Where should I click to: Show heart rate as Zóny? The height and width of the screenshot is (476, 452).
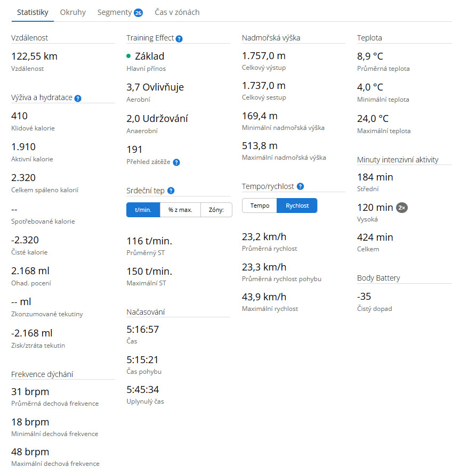[x=216, y=210]
